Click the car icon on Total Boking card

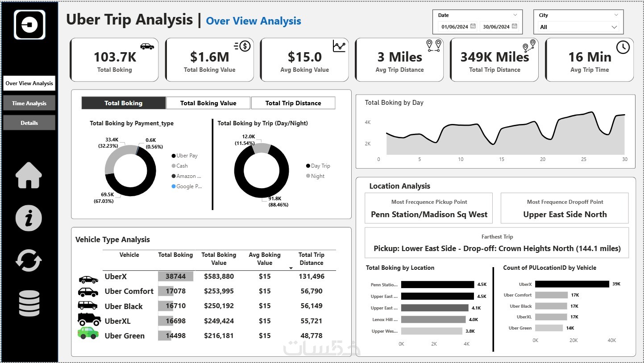tap(147, 46)
